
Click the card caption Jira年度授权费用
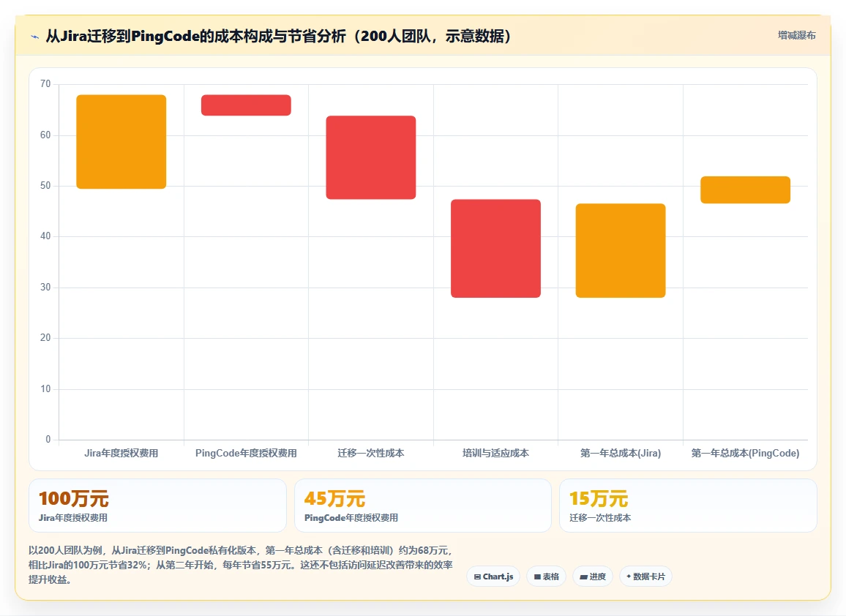(x=73, y=518)
